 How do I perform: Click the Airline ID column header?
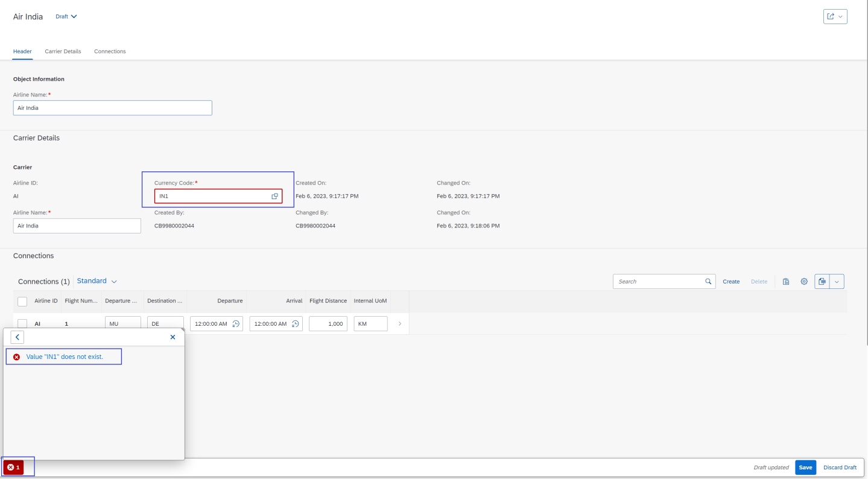pyautogui.click(x=46, y=301)
